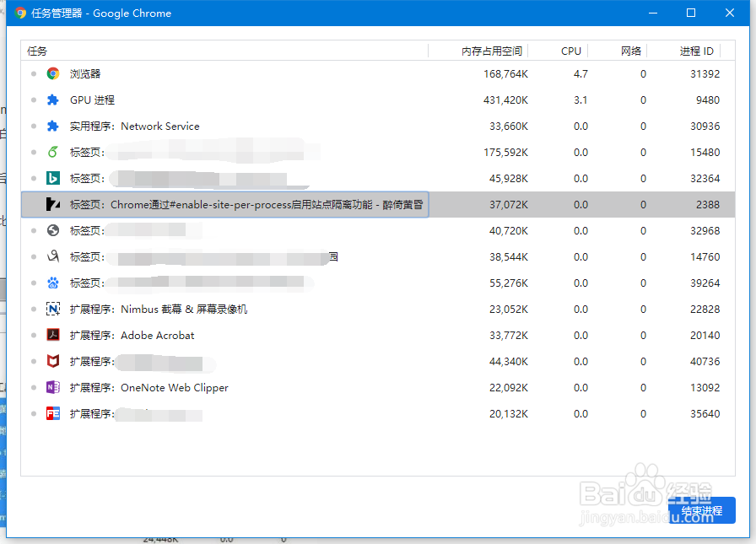Select the 实用程序: Network Service row

(x=378, y=127)
